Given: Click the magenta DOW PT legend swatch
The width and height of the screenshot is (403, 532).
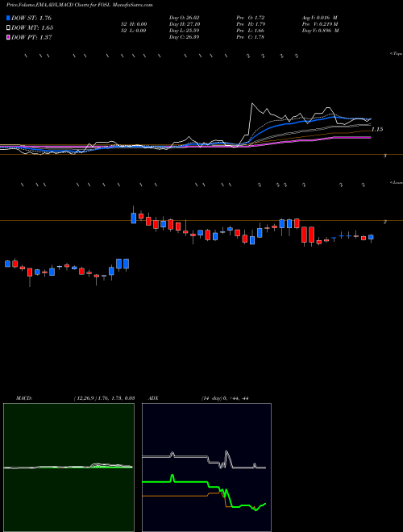Looking at the screenshot, I should (x=9, y=37).
